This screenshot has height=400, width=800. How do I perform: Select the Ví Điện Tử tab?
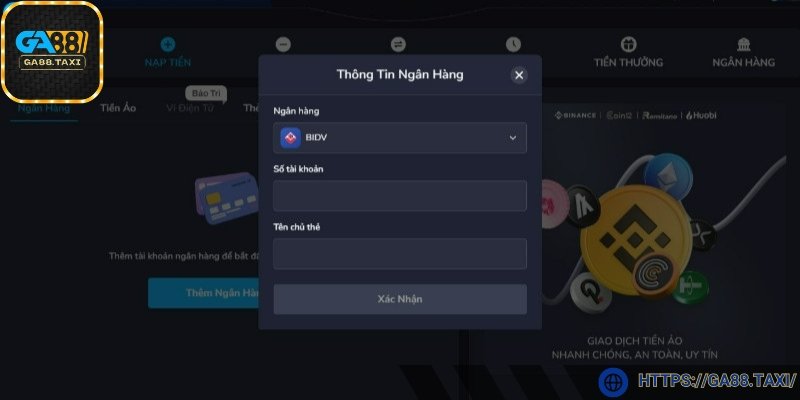tap(190, 108)
